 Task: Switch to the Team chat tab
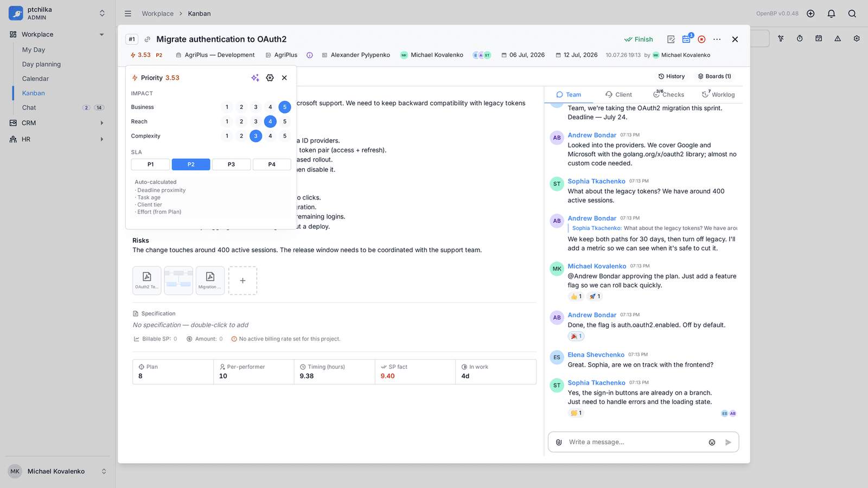[x=569, y=95]
